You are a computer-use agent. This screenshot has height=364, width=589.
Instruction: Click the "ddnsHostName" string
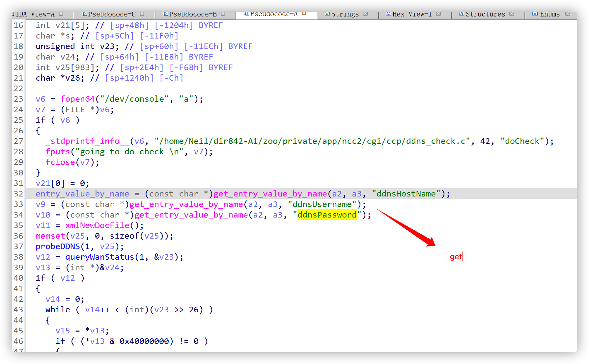406,194
